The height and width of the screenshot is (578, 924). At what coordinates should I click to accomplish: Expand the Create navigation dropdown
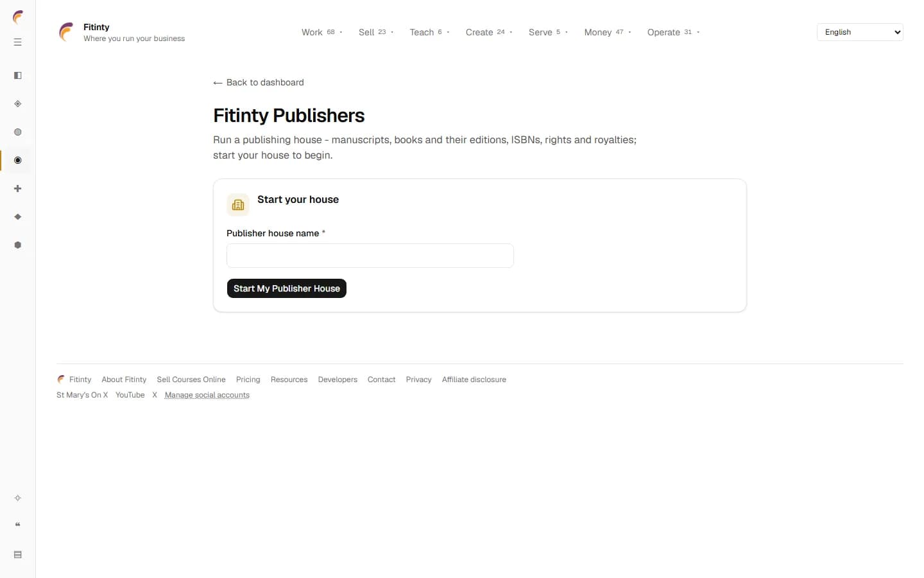(x=489, y=32)
